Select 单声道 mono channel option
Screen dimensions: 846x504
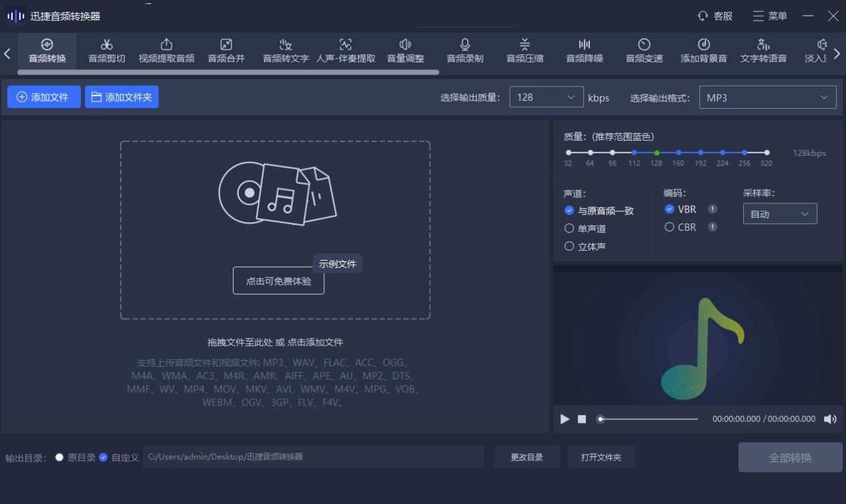585,229
